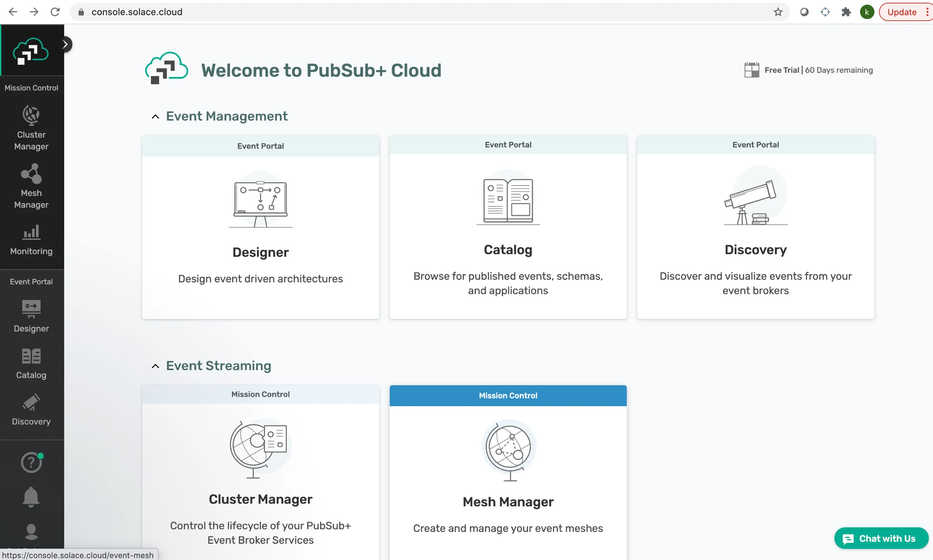Open the Cluster Manager card title

(x=260, y=499)
